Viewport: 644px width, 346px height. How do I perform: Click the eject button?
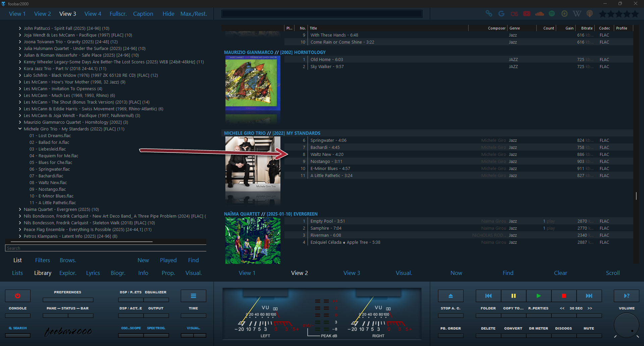pos(451,296)
